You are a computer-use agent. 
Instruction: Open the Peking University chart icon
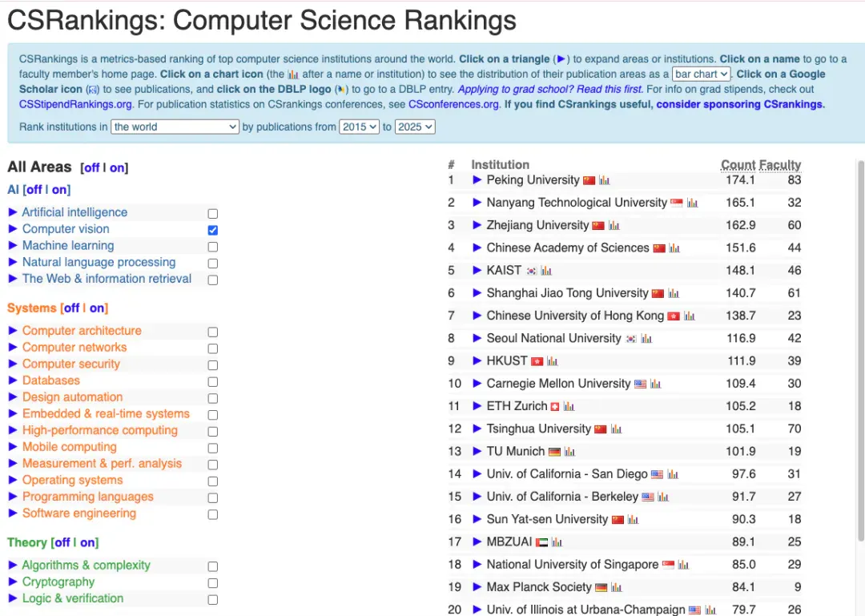point(604,180)
